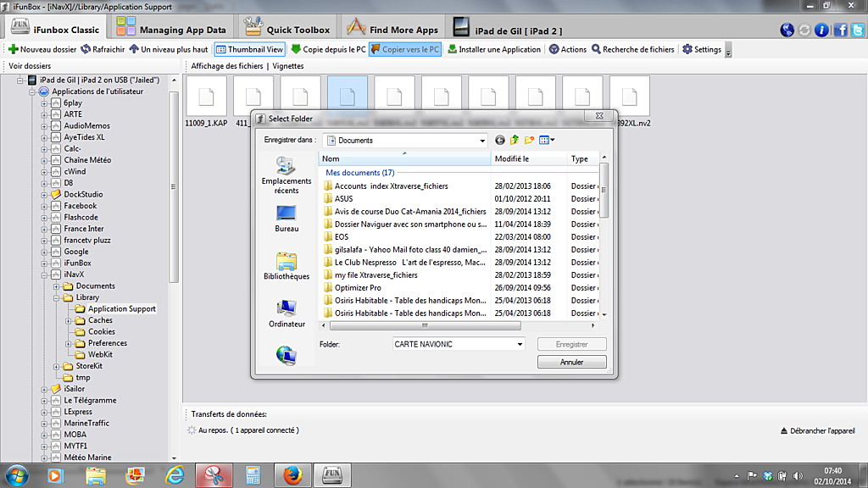
Task: Expand the StoreKit folder node
Action: pos(57,366)
